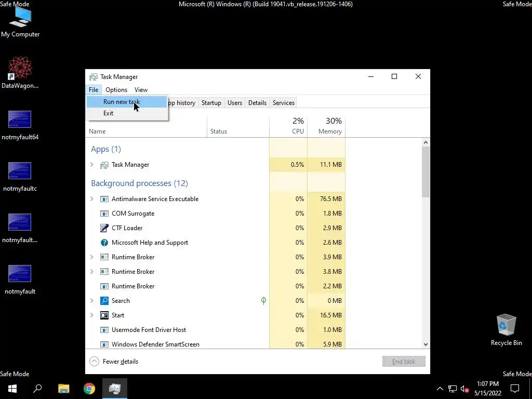Switch to the Services tab
The image size is (532, 399).
(x=284, y=103)
